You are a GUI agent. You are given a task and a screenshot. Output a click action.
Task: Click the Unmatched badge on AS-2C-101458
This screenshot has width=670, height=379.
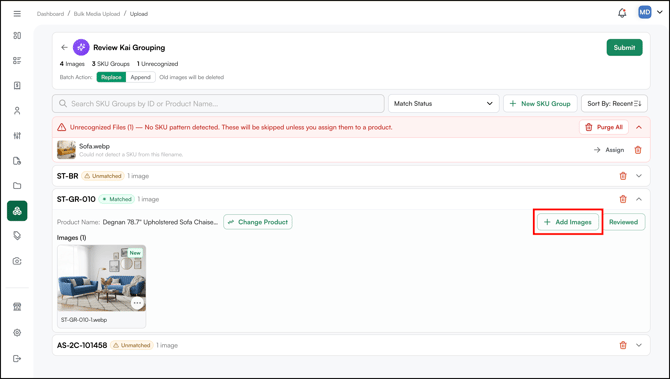click(132, 345)
